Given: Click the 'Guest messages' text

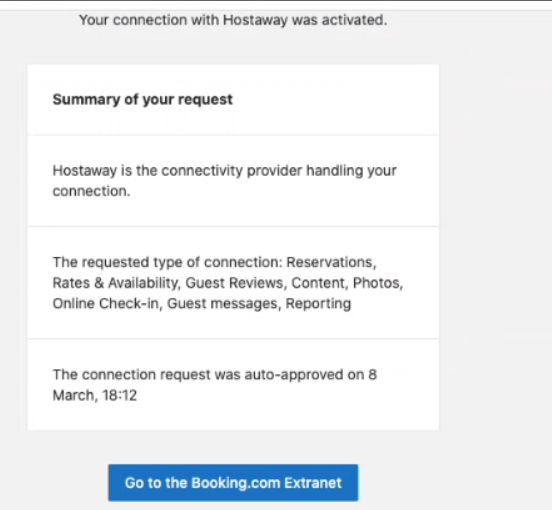Looking at the screenshot, I should [224, 303].
